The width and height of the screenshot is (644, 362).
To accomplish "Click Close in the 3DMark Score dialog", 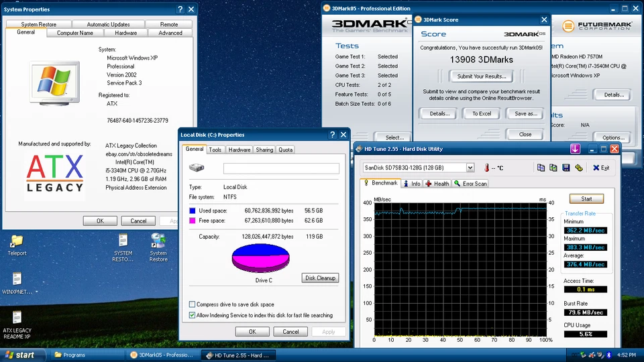I will pos(525,134).
